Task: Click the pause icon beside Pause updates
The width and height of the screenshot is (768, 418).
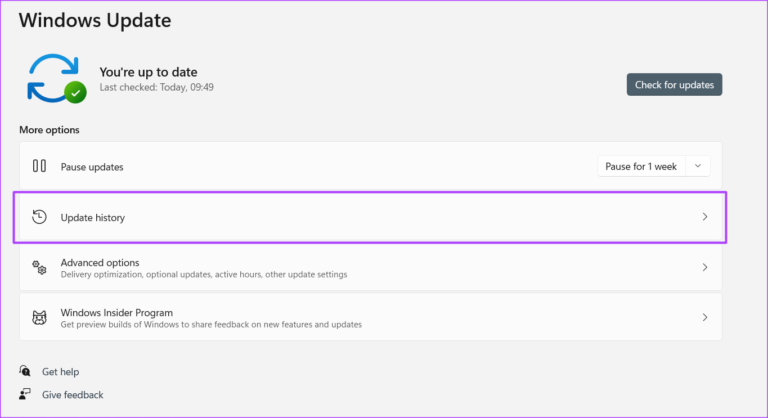Action: pos(40,166)
